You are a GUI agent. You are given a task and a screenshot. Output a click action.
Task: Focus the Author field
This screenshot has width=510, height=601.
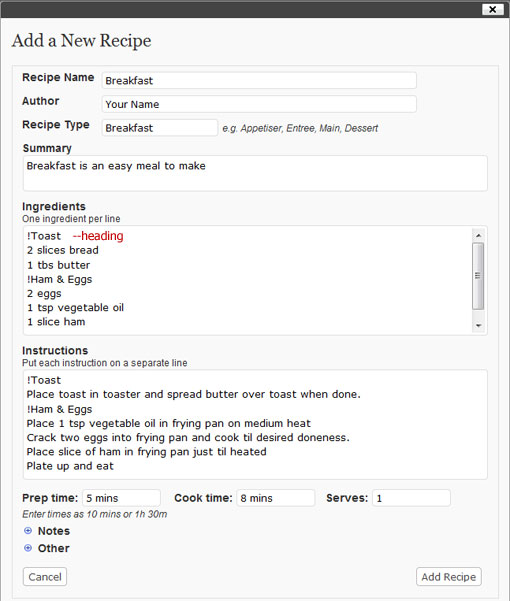259,104
